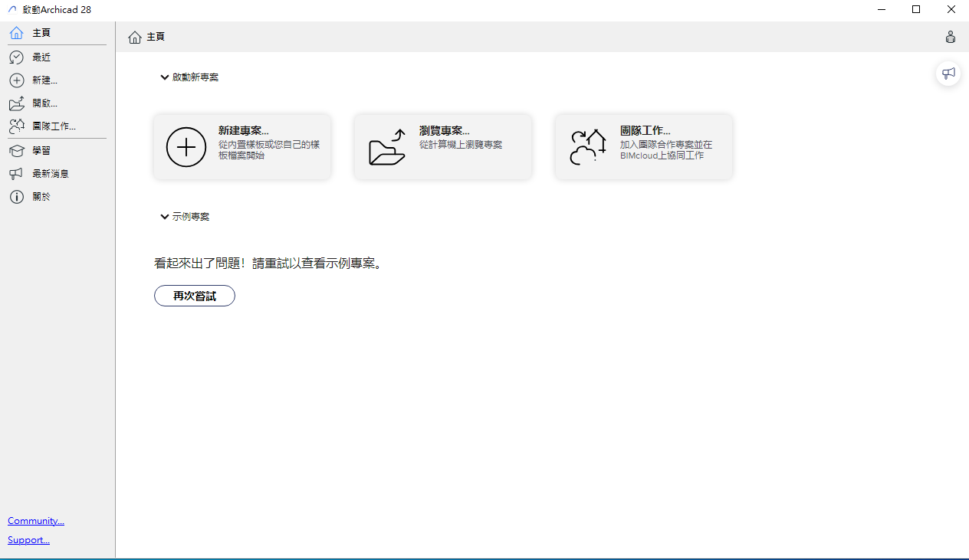Click the 主頁 header title text
Image resolution: width=969 pixels, height=560 pixels.
[x=156, y=37]
